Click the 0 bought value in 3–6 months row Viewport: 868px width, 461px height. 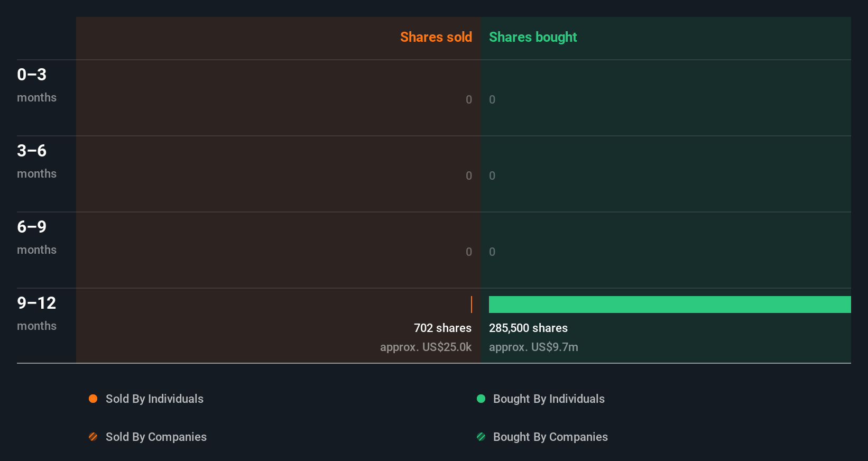coord(492,176)
